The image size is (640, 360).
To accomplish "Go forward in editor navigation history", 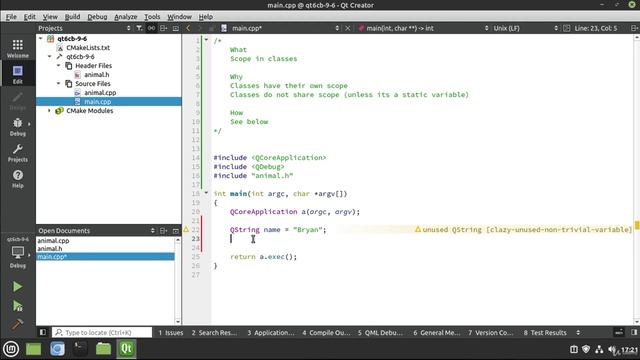I will pyautogui.click(x=200, y=28).
